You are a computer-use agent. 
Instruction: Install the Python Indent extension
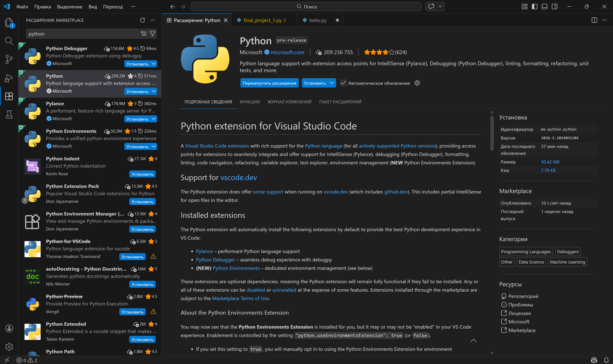[x=142, y=174]
